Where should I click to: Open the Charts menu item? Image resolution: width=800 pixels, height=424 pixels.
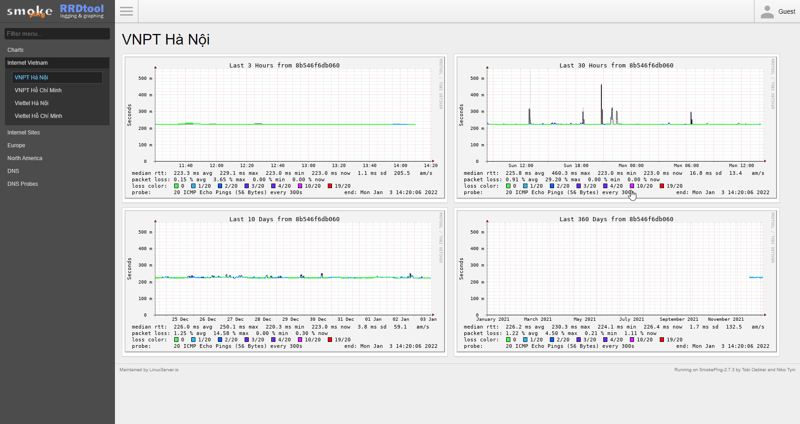click(16, 50)
